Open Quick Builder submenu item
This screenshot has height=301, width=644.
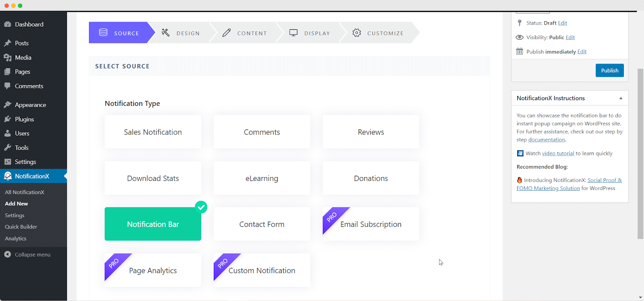tap(21, 227)
